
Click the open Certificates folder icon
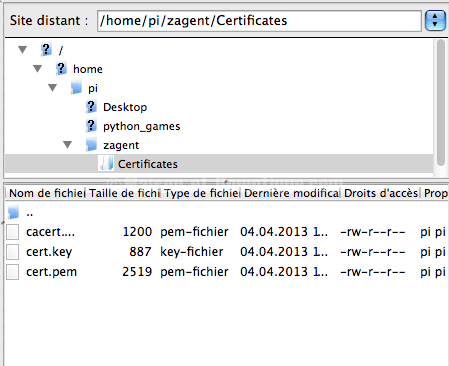point(106,164)
